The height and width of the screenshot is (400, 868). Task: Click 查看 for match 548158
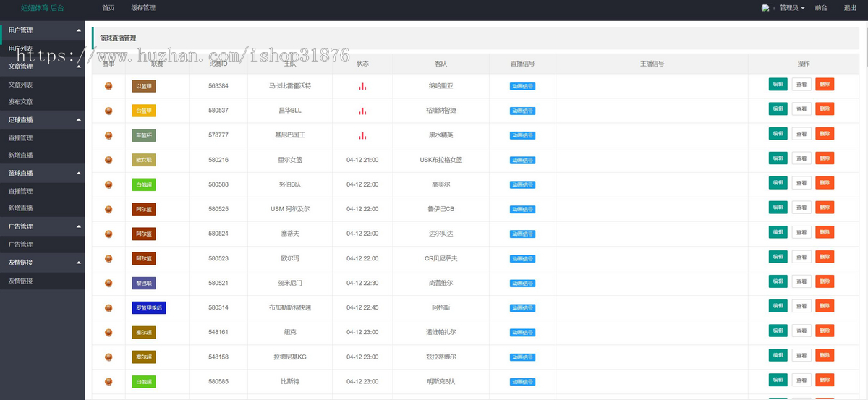[x=801, y=355]
